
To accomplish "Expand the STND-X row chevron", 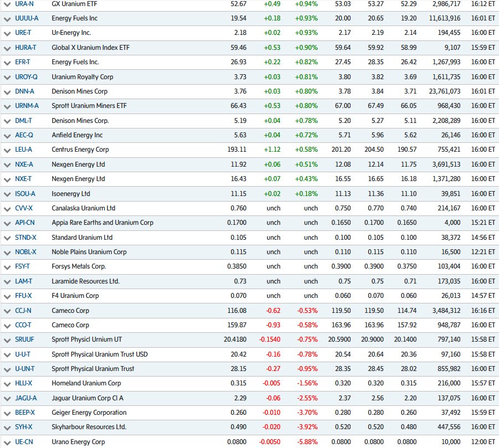I will pyautogui.click(x=7, y=238).
